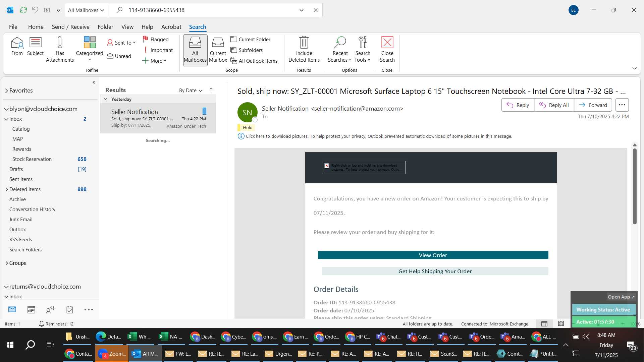Image resolution: width=644 pixels, height=362 pixels.
Task: Open more navigation options ellipsis
Action: tap(89, 309)
